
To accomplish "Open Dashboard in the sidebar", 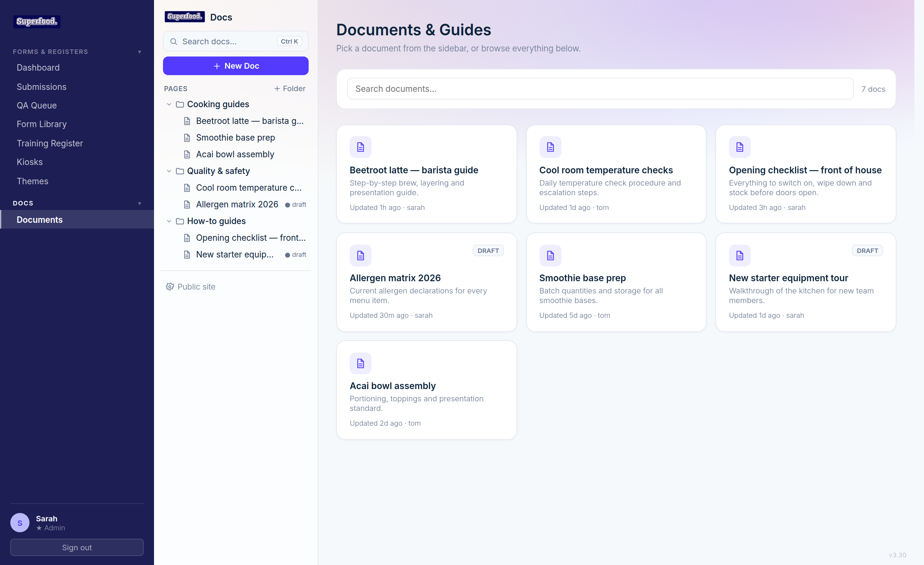I will 77,67.
